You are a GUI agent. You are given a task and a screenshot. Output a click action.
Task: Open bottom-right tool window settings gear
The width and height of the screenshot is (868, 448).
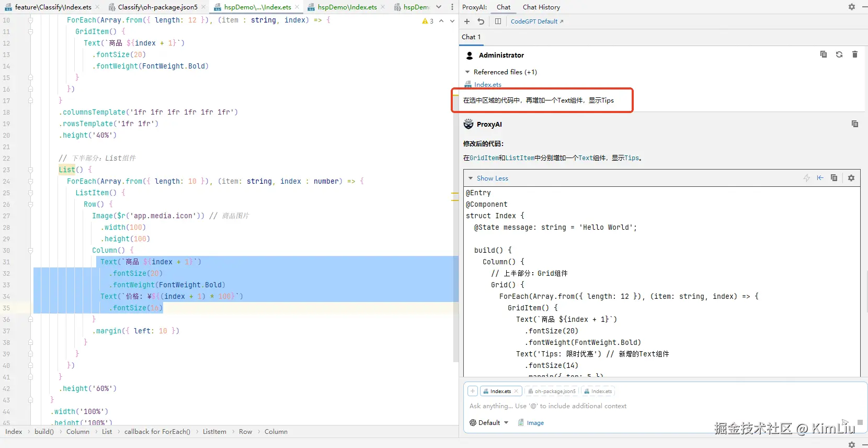(852, 444)
